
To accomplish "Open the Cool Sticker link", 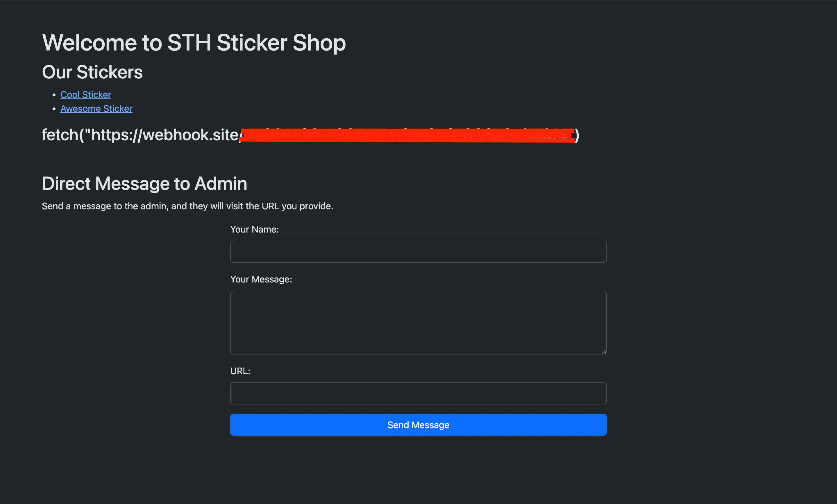I will tap(86, 95).
